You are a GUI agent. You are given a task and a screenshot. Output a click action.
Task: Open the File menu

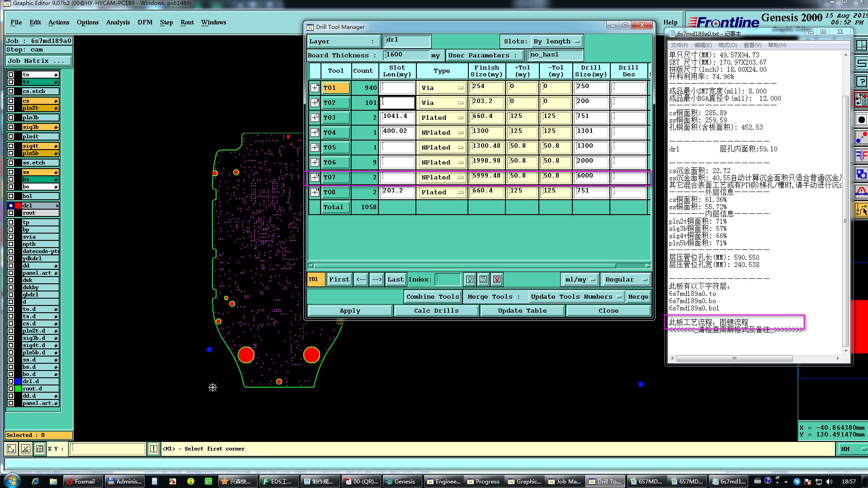pyautogui.click(x=16, y=22)
